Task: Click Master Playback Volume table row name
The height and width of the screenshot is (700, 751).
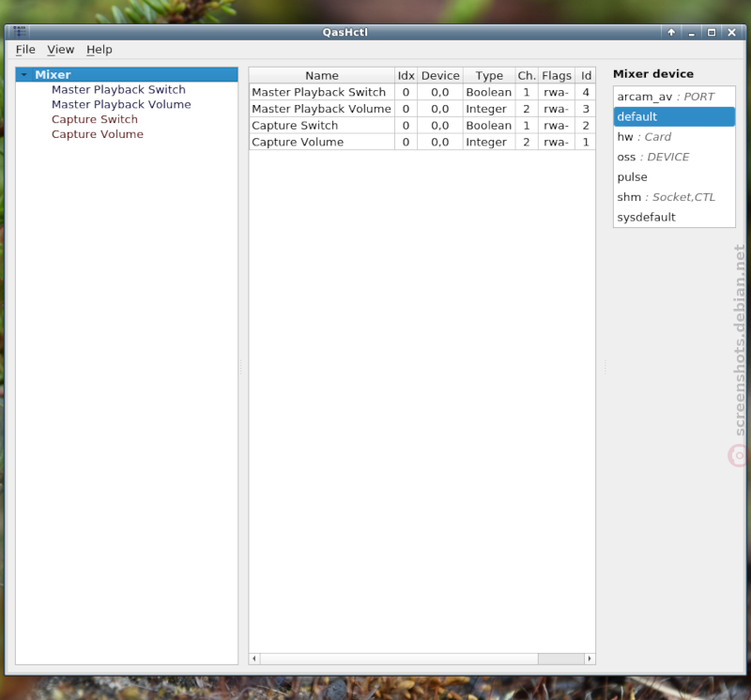Action: [x=322, y=109]
